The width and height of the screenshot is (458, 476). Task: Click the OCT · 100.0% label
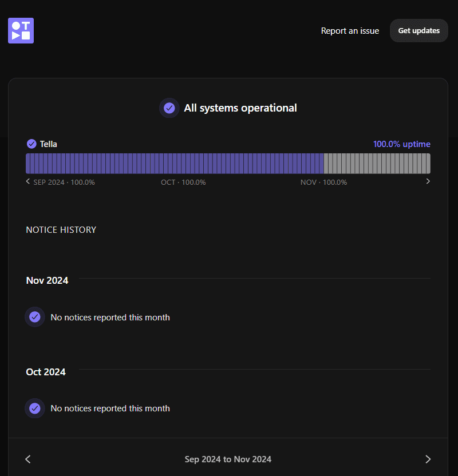click(x=183, y=182)
